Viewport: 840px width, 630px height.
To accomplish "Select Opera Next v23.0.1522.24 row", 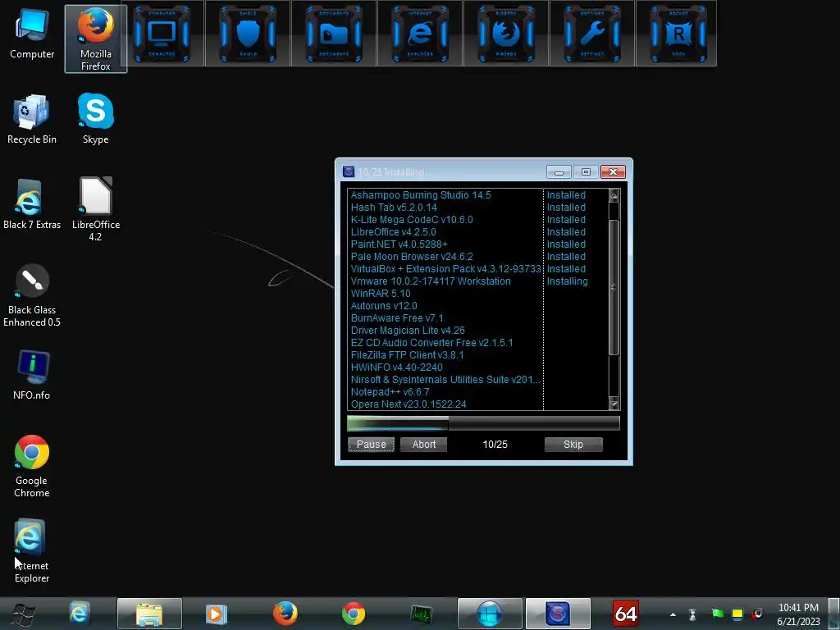I will [409, 404].
